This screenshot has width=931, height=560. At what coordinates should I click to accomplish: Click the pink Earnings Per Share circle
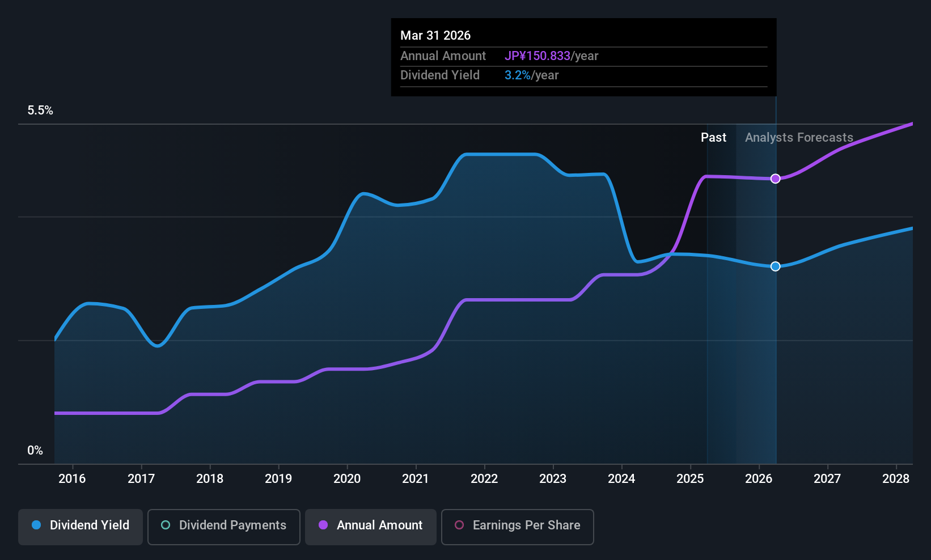(x=459, y=525)
